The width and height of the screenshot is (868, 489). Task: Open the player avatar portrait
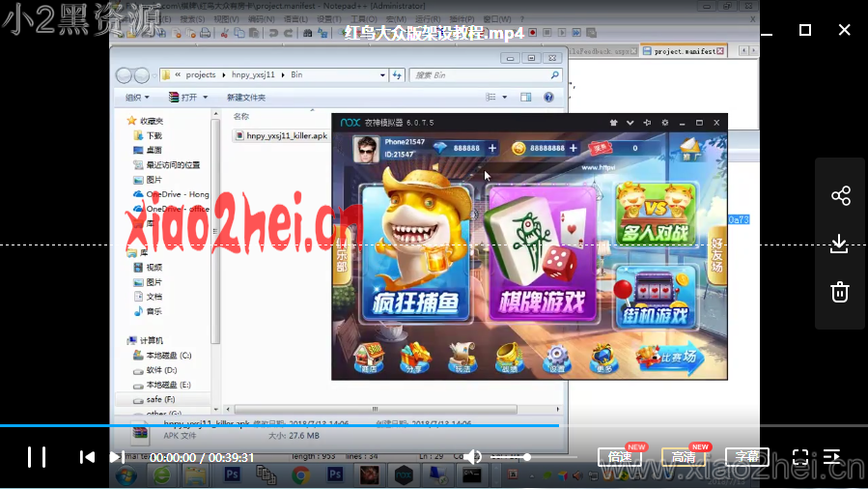pos(366,149)
